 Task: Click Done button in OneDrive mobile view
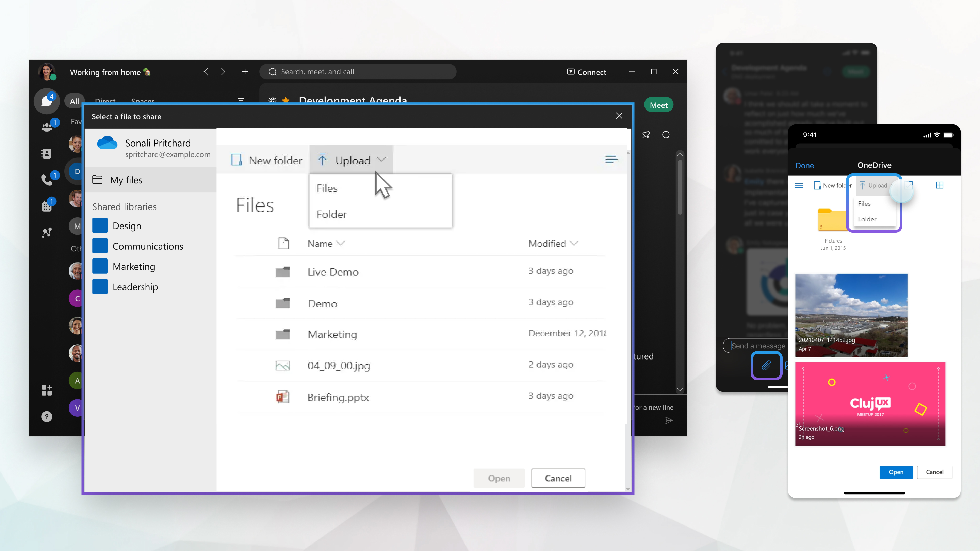tap(805, 165)
